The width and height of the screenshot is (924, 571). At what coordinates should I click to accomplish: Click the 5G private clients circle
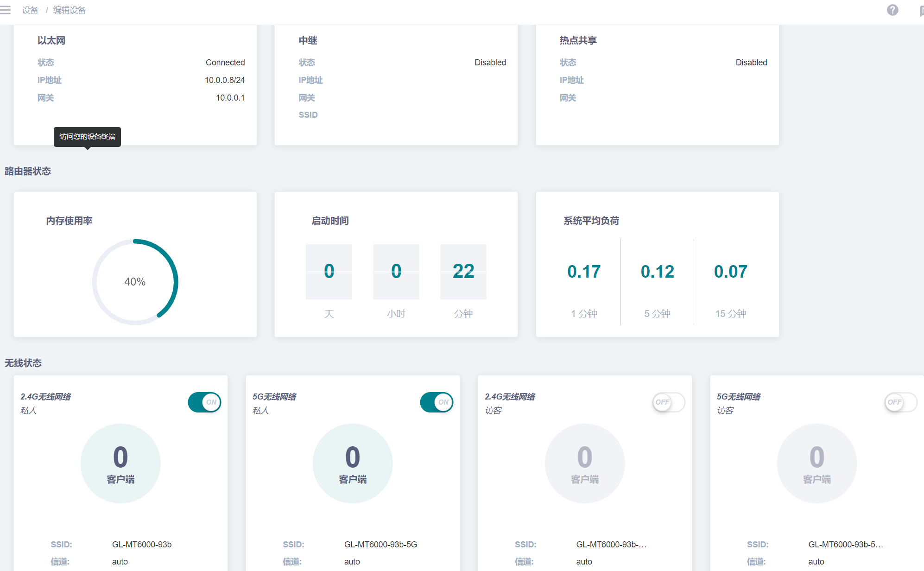coord(353,463)
